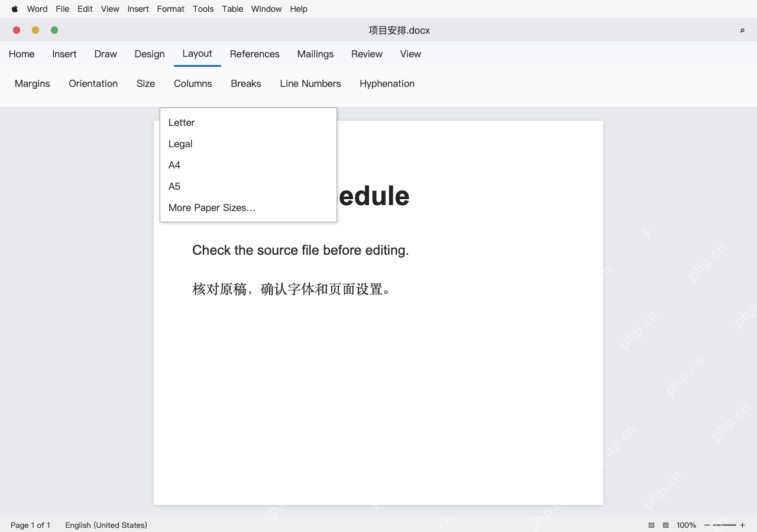This screenshot has height=532, width=757.
Task: Click the line "Check the source file before editing."
Action: (x=300, y=250)
